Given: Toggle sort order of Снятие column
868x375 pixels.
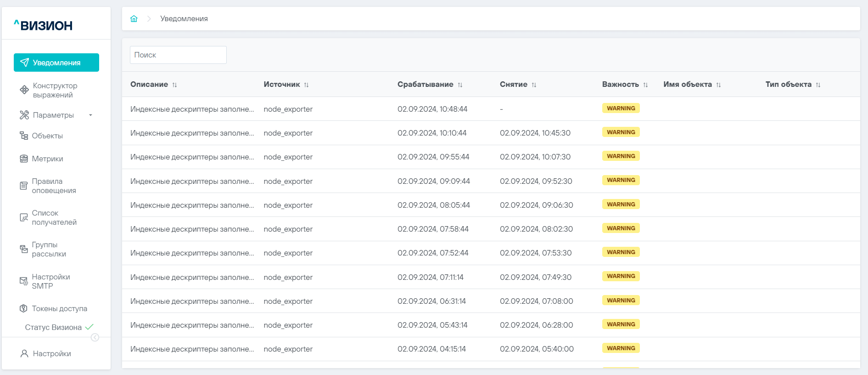Looking at the screenshot, I should click(x=534, y=85).
